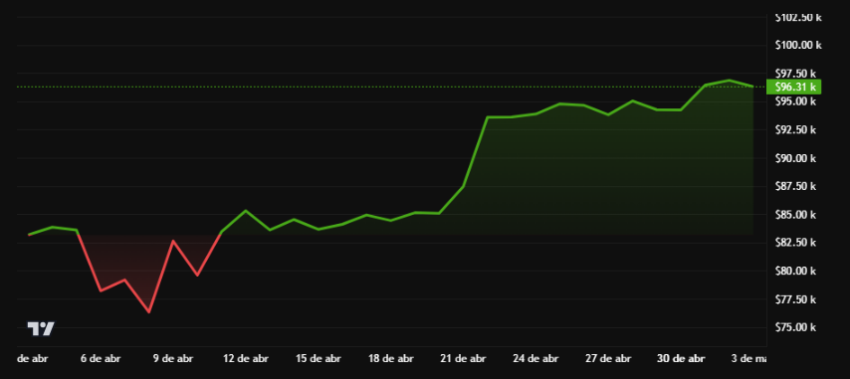Select the '30 de abr' date label
This screenshot has height=379, width=850.
[x=680, y=358]
